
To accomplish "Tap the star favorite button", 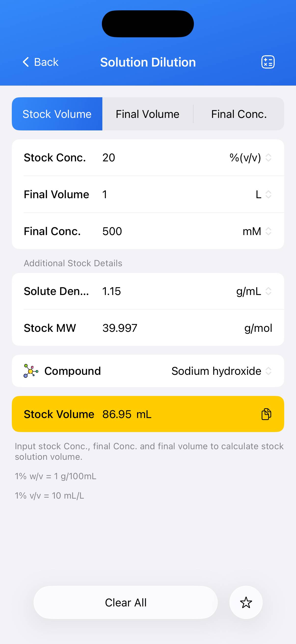I will 246,602.
